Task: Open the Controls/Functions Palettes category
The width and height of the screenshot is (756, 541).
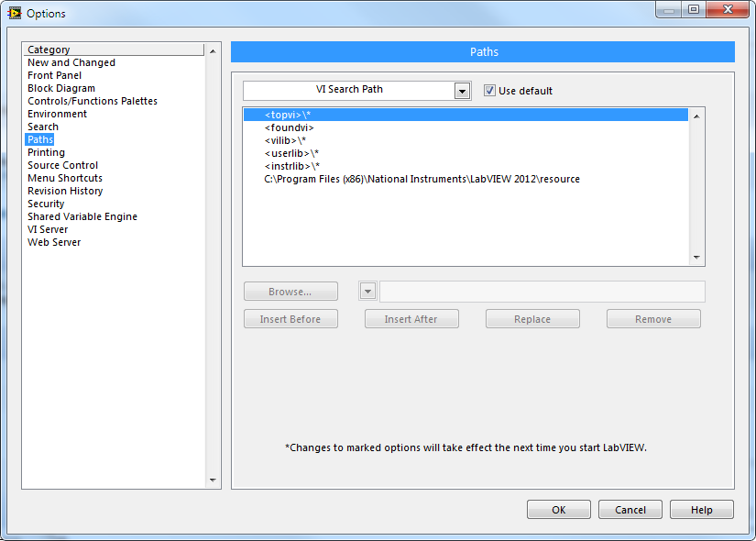Action: 93,101
